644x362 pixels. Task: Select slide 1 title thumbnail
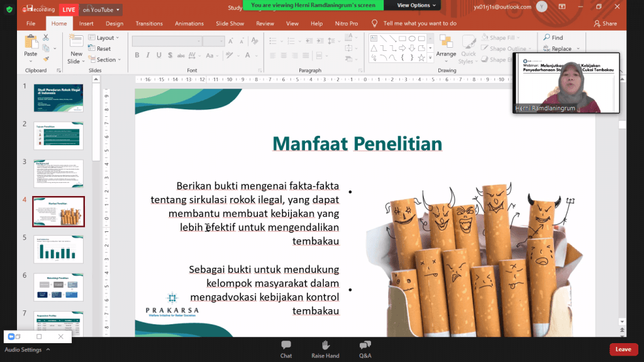(x=58, y=97)
